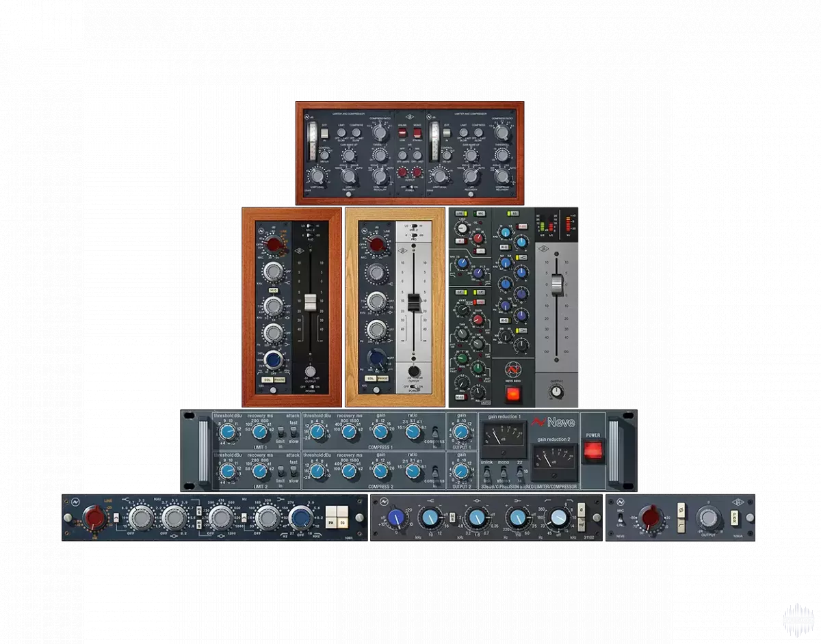Click the fader handle in the light wood unit

tap(413, 302)
